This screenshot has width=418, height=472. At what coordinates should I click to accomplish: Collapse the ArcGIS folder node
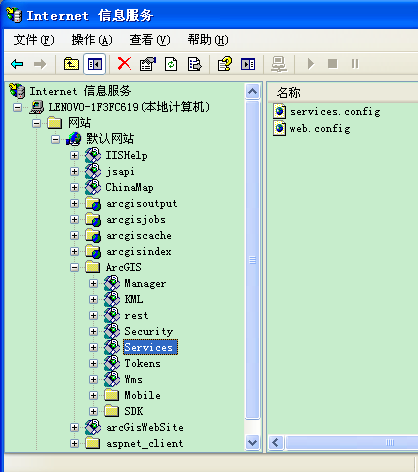(74, 267)
